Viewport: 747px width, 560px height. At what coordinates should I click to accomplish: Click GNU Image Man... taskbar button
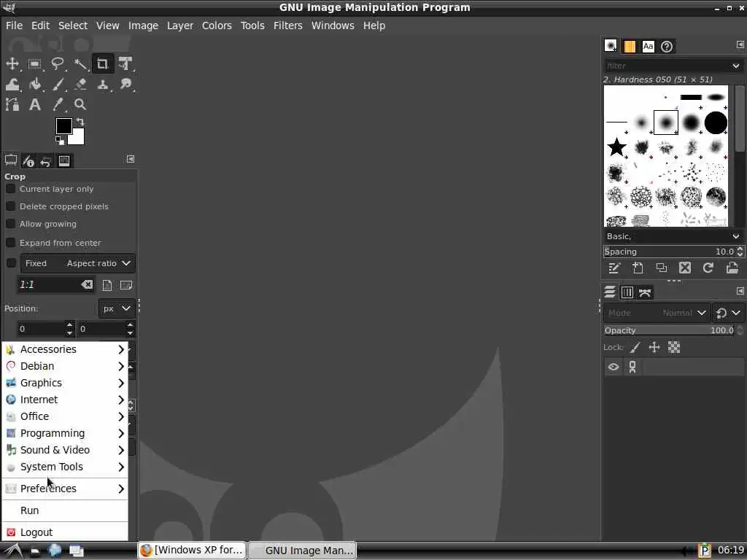point(303,550)
